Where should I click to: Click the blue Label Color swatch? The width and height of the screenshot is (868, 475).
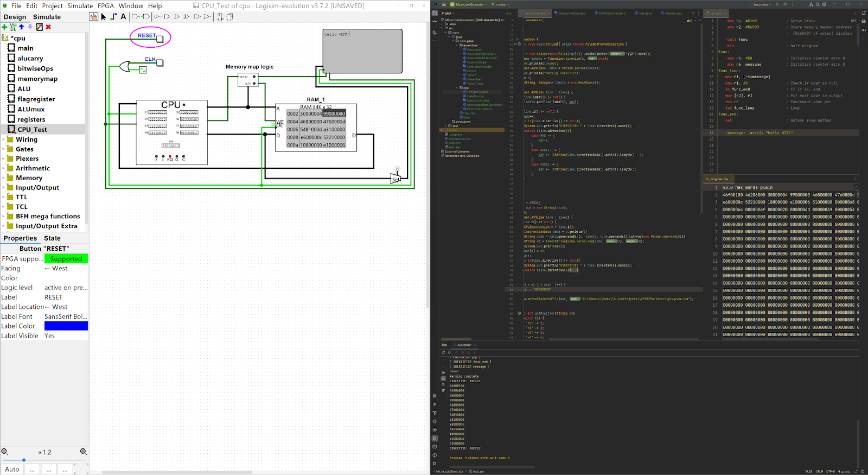tap(66, 326)
